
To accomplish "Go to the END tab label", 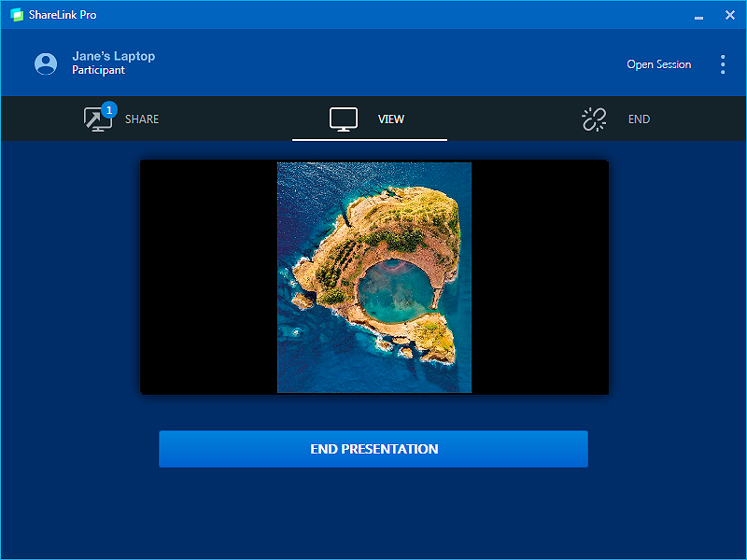I will click(639, 119).
